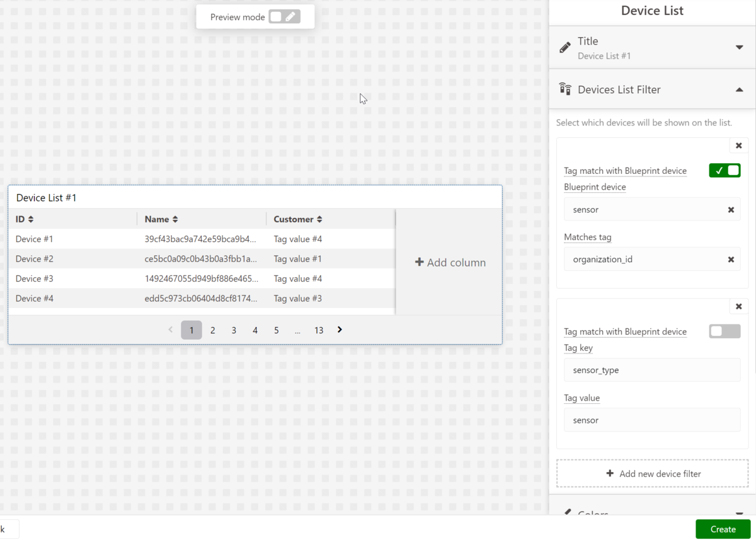Expand the Colors section arrow

tap(740, 515)
